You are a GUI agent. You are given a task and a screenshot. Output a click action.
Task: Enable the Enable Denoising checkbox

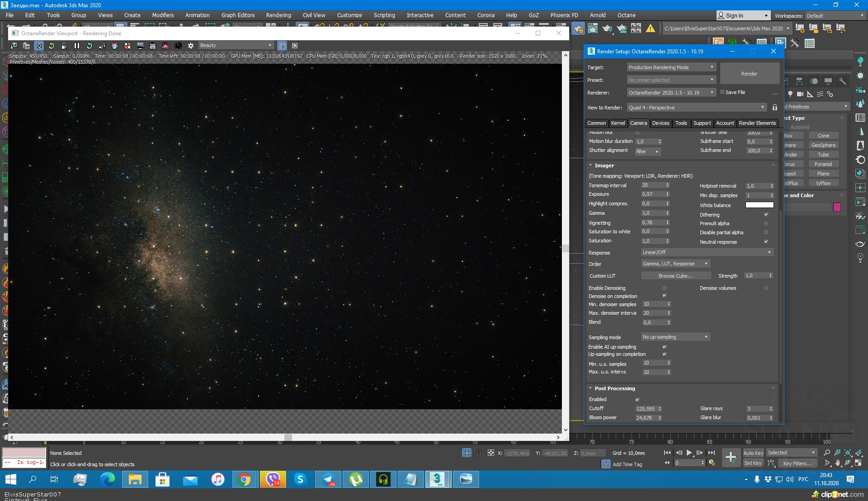pos(665,288)
